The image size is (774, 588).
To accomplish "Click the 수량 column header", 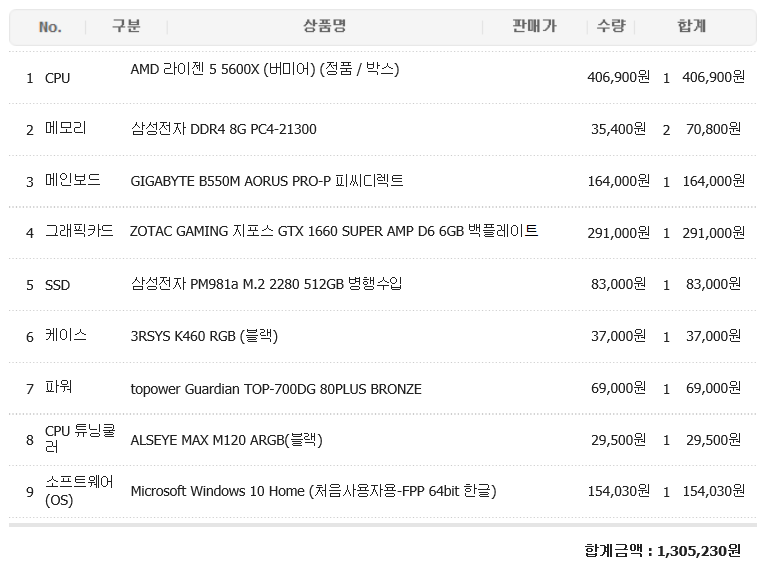I will pos(611,26).
